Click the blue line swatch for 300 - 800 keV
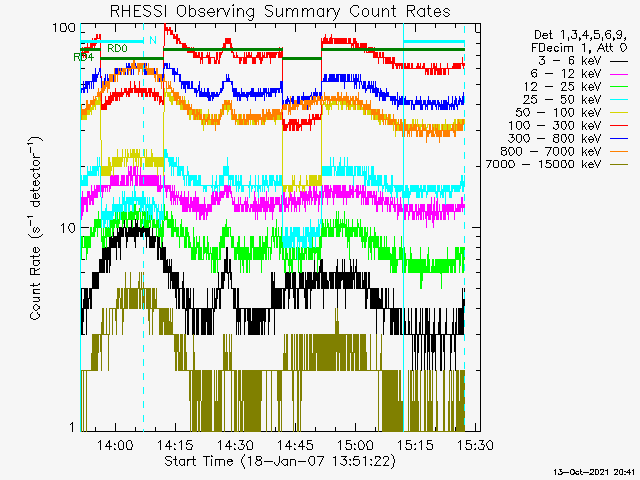The width and height of the screenshot is (640, 480). coord(619,139)
